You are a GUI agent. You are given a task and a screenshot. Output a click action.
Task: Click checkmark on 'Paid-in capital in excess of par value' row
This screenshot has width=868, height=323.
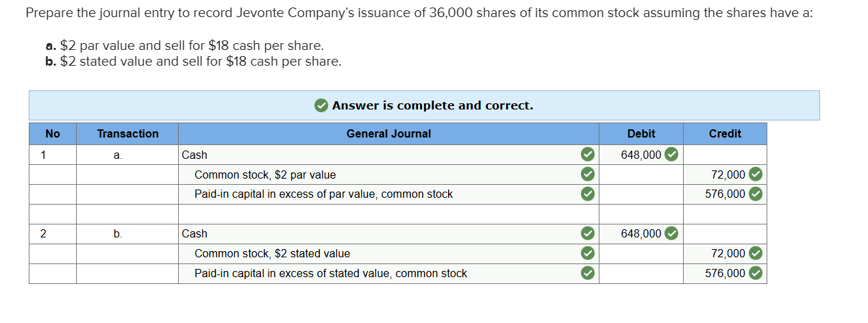pos(588,194)
